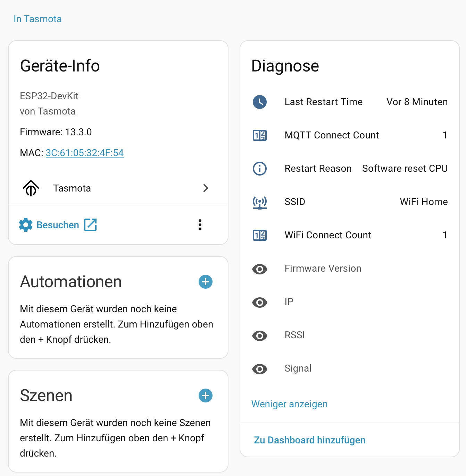
Task: Click Zu Dashboard hinzufügen
Action: tap(310, 440)
